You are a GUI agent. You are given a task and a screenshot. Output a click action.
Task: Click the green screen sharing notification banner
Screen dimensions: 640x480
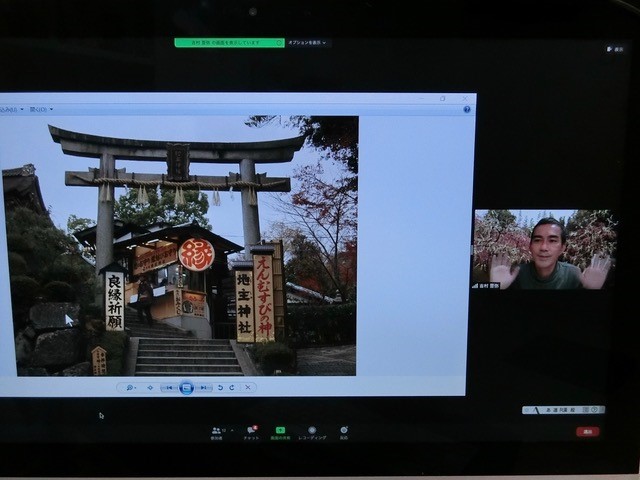(229, 43)
